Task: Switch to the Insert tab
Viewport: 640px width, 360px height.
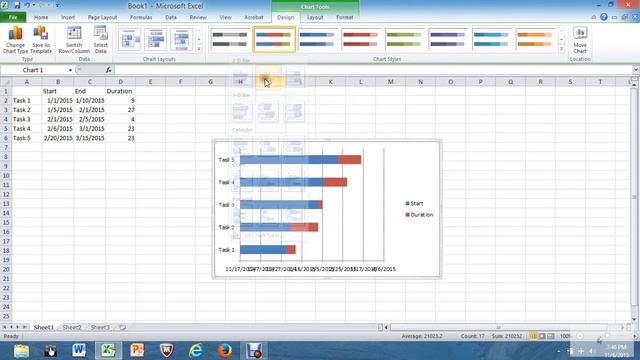Action: pyautogui.click(x=68, y=17)
